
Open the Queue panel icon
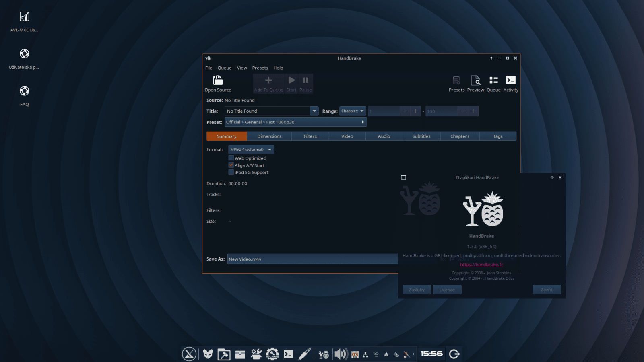click(x=493, y=82)
